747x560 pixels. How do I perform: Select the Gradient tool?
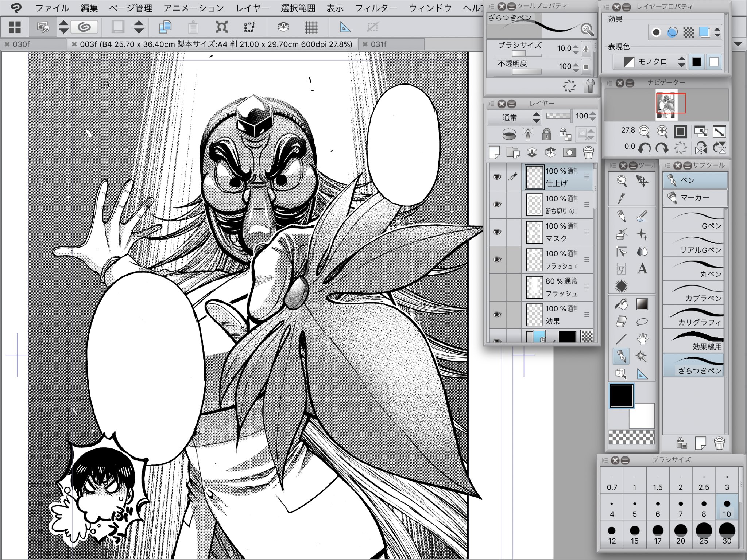(x=642, y=304)
